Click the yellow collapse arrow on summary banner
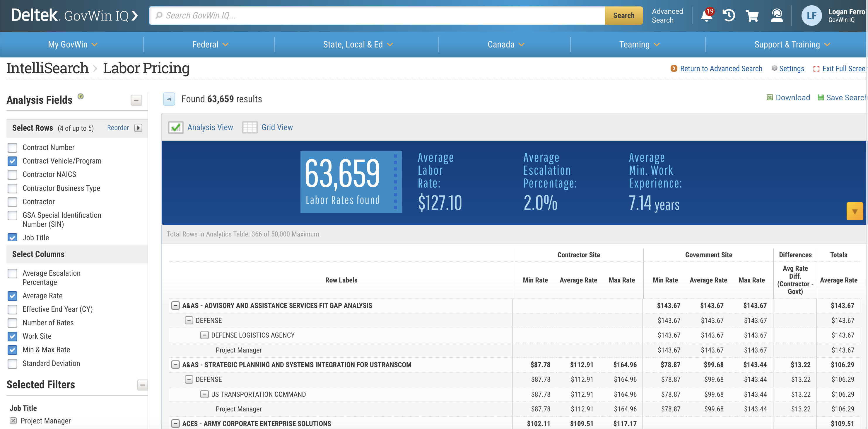868x429 pixels. (x=855, y=212)
